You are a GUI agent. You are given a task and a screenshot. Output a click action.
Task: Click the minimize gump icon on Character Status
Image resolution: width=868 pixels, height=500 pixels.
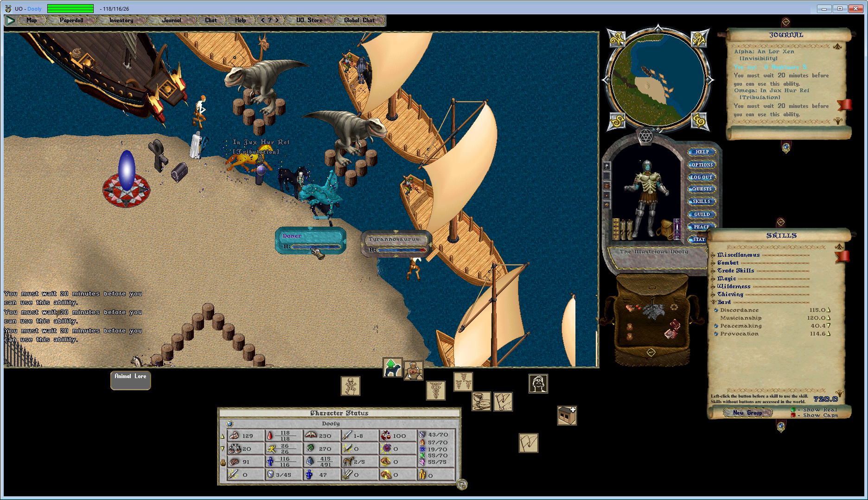tap(462, 485)
